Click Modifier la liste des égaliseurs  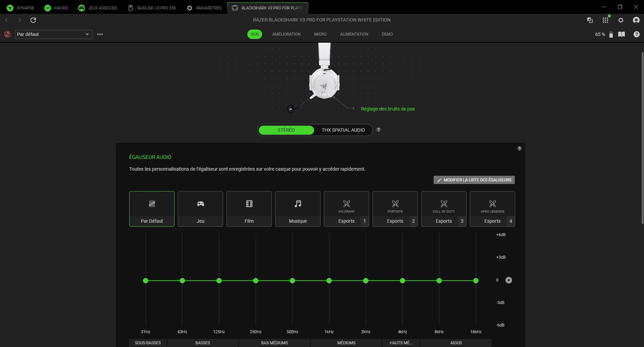tap(474, 180)
